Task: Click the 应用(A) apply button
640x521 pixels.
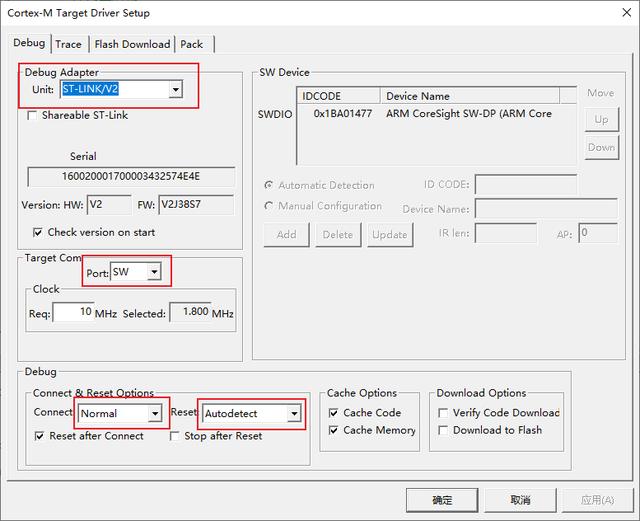Action: pyautogui.click(x=598, y=500)
